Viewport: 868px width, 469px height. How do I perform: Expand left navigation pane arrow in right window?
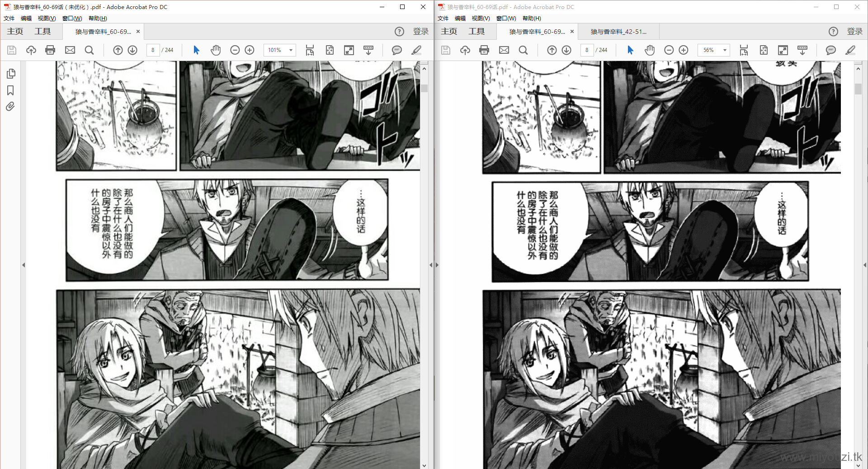(x=437, y=265)
